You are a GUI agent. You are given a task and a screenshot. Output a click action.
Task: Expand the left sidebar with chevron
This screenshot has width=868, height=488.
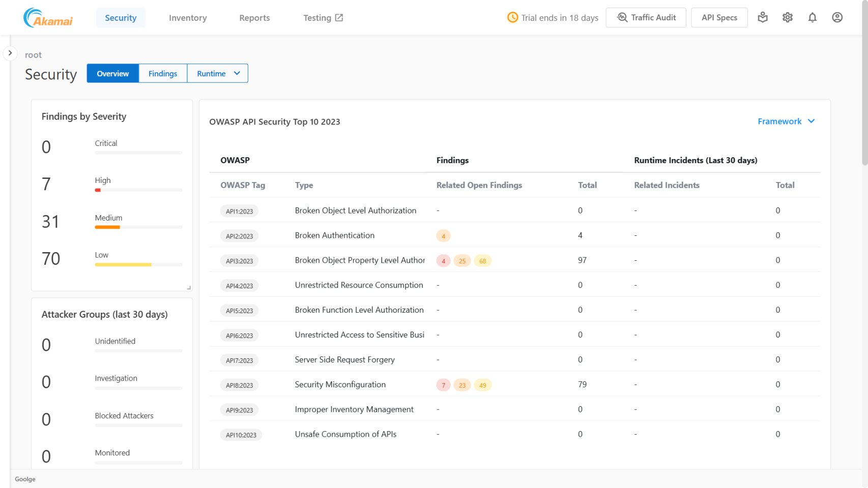pyautogui.click(x=10, y=53)
